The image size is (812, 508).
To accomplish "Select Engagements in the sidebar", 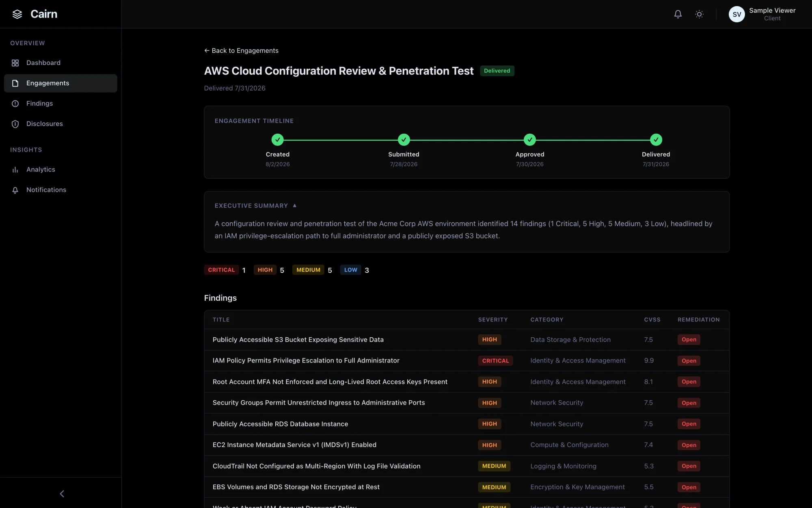I will [x=60, y=83].
